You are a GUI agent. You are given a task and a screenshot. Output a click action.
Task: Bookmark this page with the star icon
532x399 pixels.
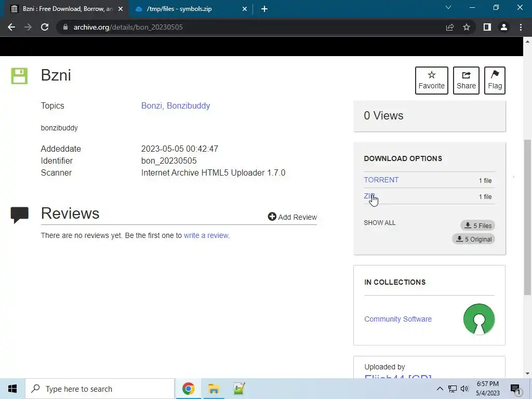point(467,27)
